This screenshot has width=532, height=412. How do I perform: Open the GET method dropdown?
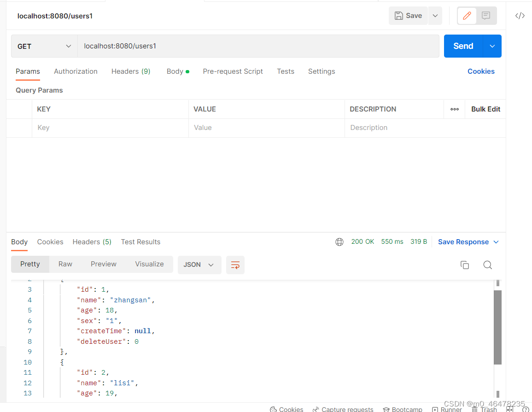pos(44,46)
